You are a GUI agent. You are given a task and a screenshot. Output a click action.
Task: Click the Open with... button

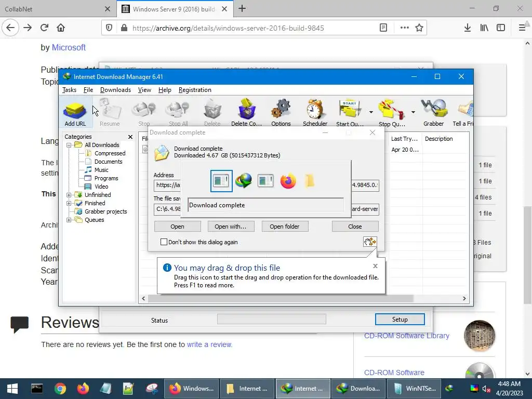(231, 227)
